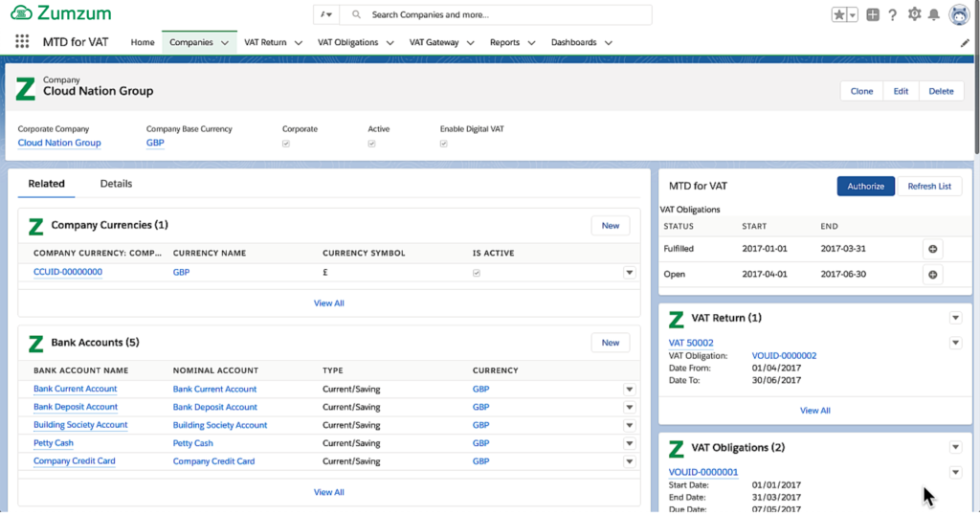Screen dimensions: 980x515
Task: Click the Refresh List button
Action: point(929,187)
